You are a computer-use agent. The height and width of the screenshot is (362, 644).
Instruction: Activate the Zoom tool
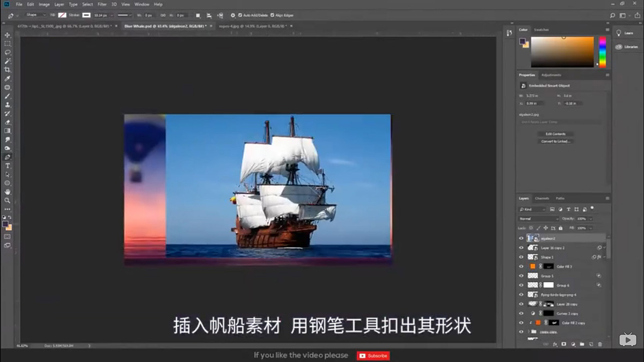tap(8, 201)
